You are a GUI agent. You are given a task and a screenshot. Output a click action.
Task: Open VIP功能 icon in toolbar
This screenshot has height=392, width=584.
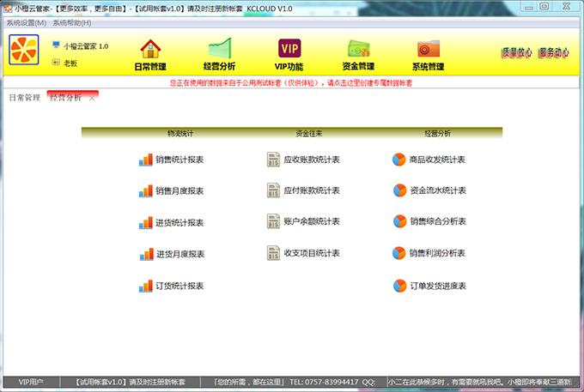tap(289, 48)
